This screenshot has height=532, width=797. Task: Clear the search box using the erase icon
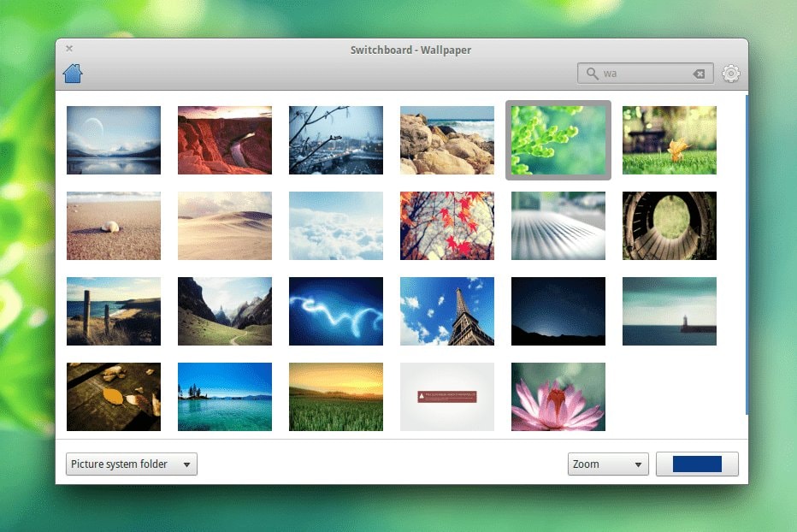(x=698, y=74)
